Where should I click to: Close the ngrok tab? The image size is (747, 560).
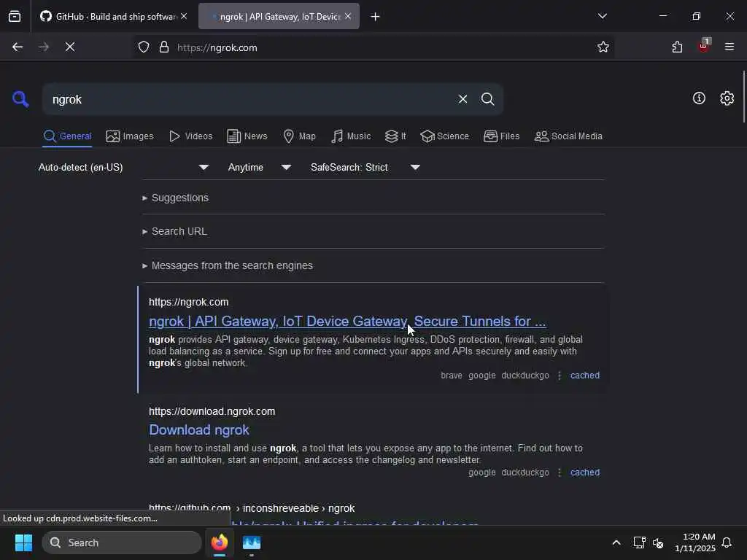[x=348, y=16]
